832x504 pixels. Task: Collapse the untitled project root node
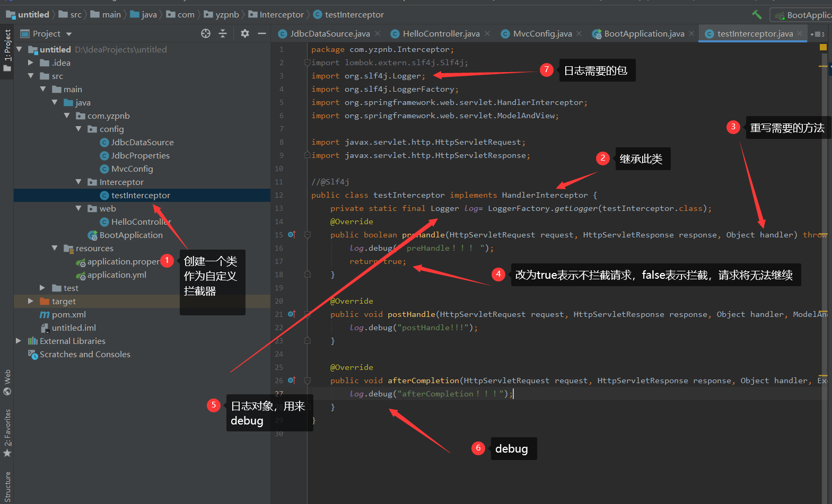(19, 49)
